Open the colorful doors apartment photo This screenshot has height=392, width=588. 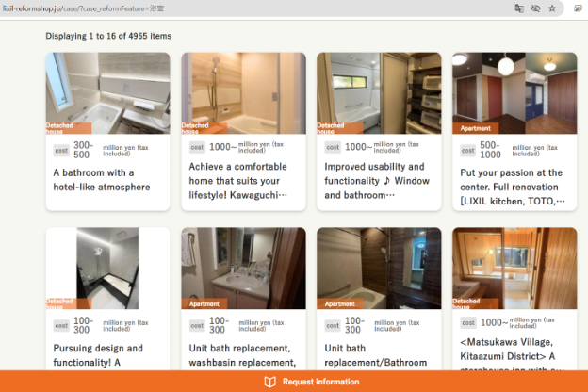514,93
